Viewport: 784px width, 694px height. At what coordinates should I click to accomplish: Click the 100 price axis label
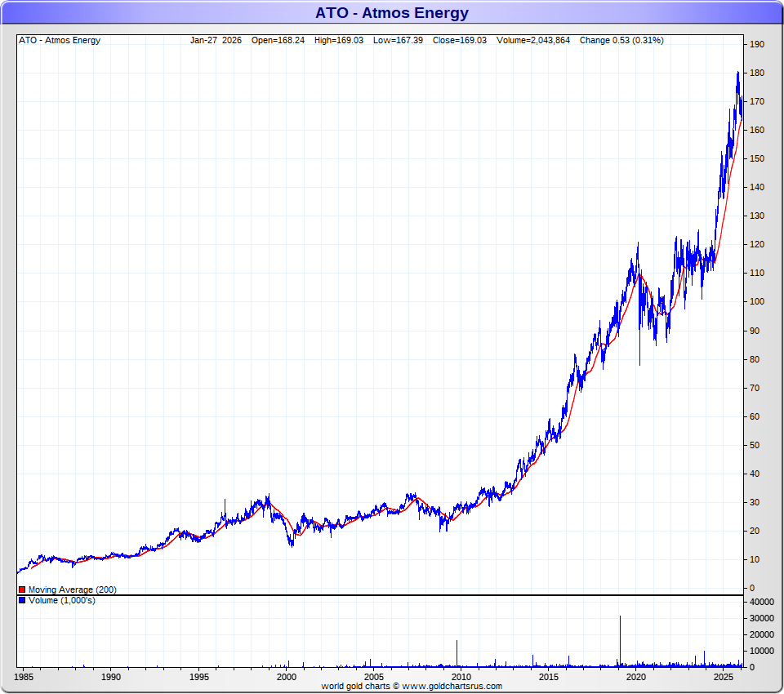coord(757,301)
